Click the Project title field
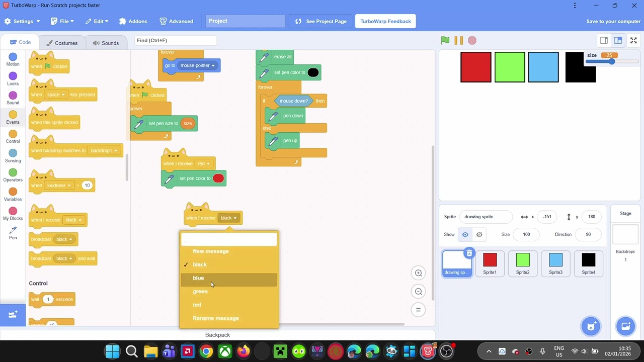The width and height of the screenshot is (644, 362). [246, 21]
